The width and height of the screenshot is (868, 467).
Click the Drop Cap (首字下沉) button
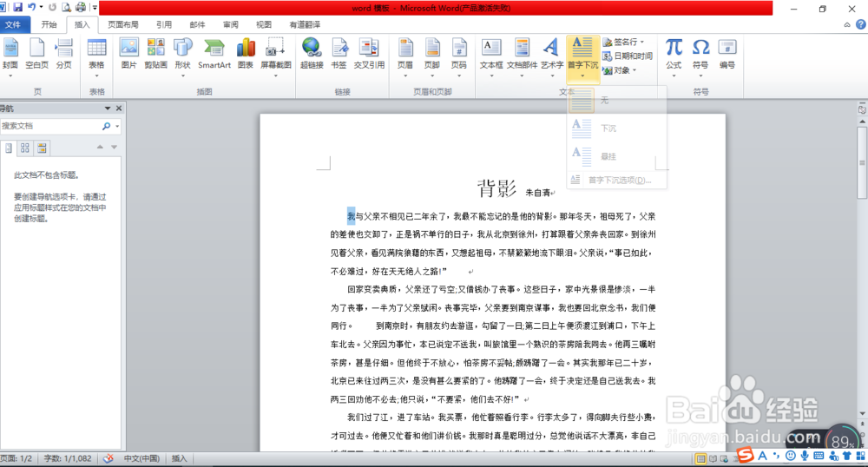point(583,57)
